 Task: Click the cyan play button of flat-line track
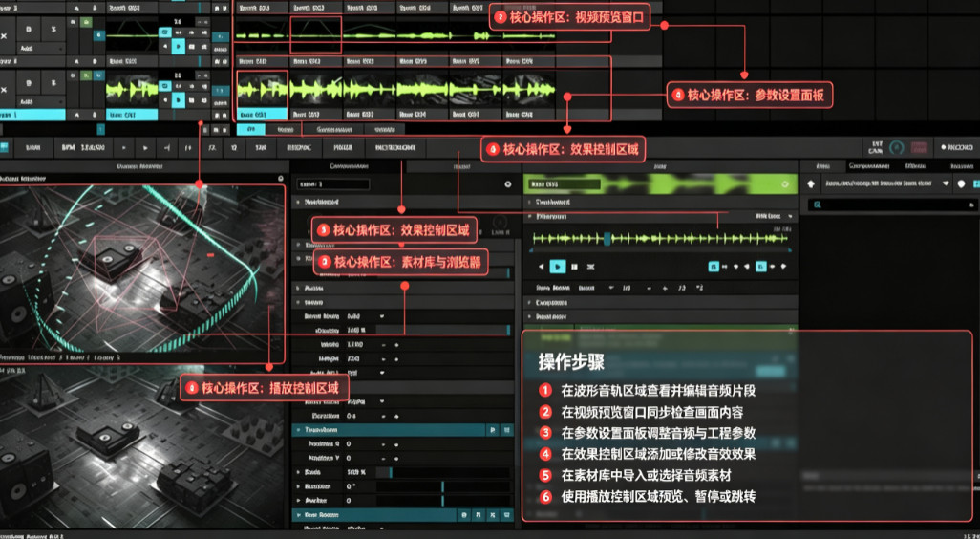click(178, 46)
